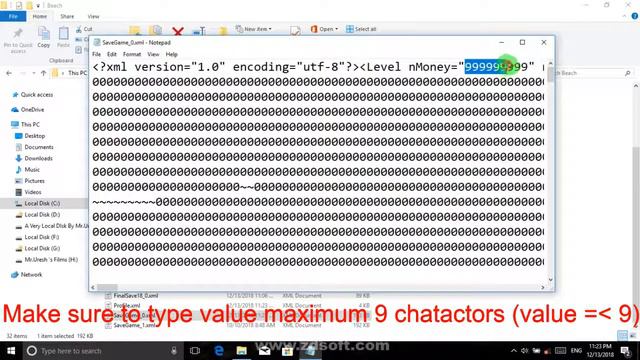
Task: Open the New item dropdown
Action: [x=254, y=29]
